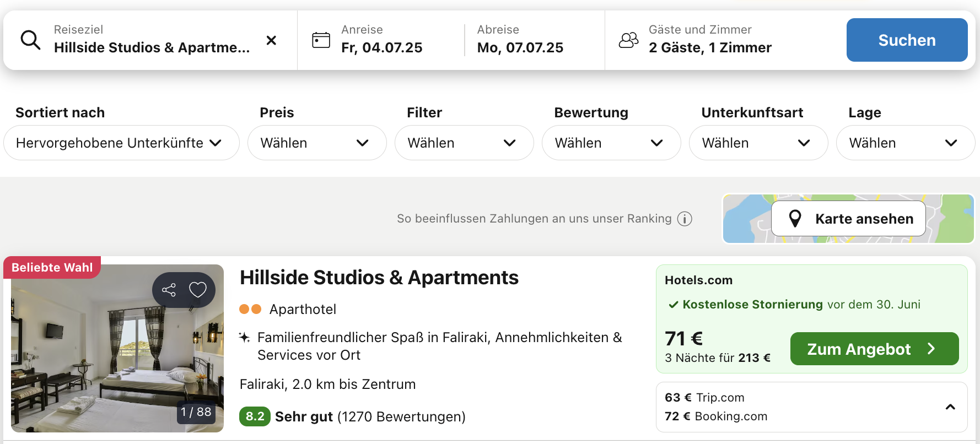Click the sparkle icon beside Familienfreundlicher Spaß

click(244, 337)
